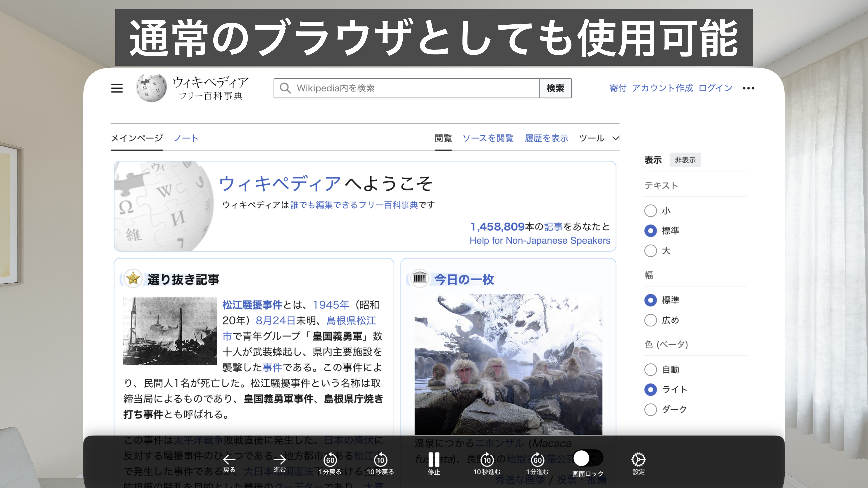
Task: Select text size 大 radio button
Action: pos(650,251)
